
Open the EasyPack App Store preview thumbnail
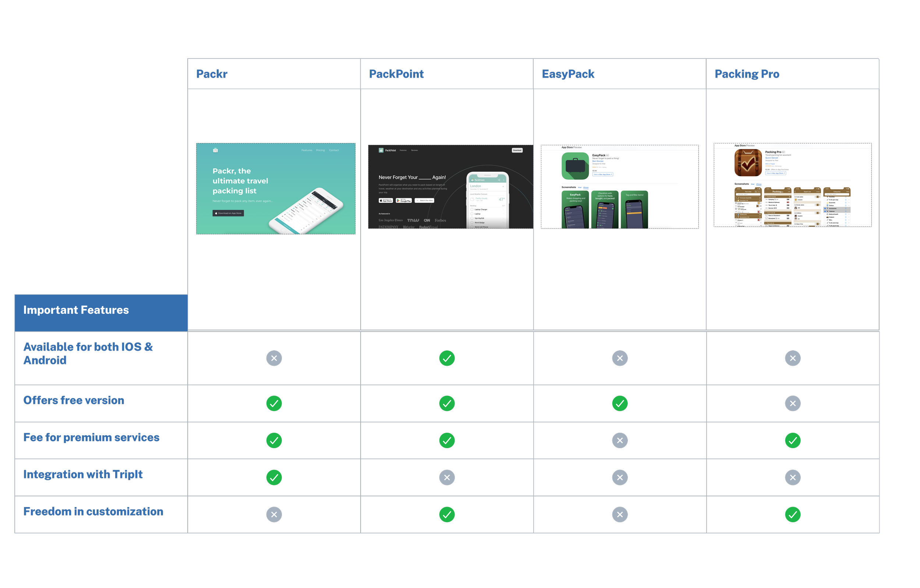click(619, 187)
